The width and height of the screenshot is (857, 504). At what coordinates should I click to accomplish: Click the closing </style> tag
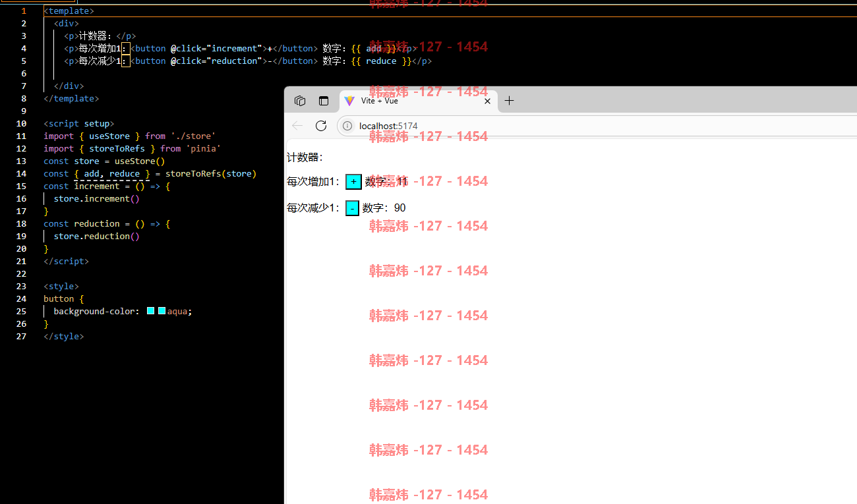coord(64,336)
